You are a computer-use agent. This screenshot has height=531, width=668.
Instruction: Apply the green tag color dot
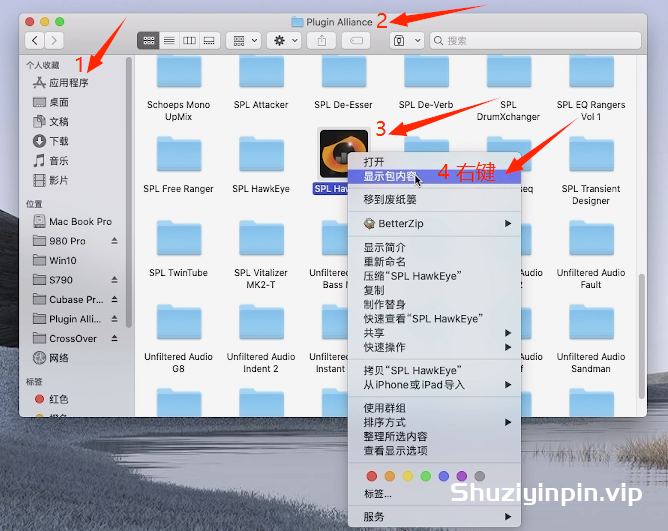click(426, 476)
